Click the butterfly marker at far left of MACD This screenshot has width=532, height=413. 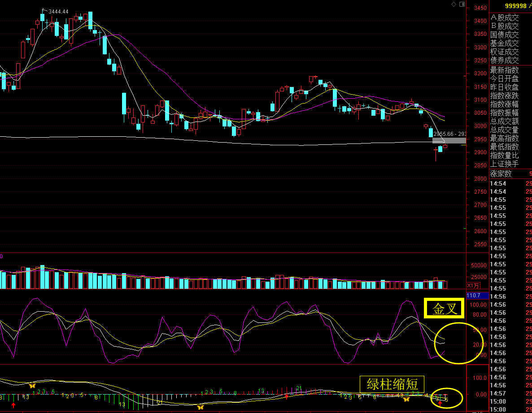[32, 385]
